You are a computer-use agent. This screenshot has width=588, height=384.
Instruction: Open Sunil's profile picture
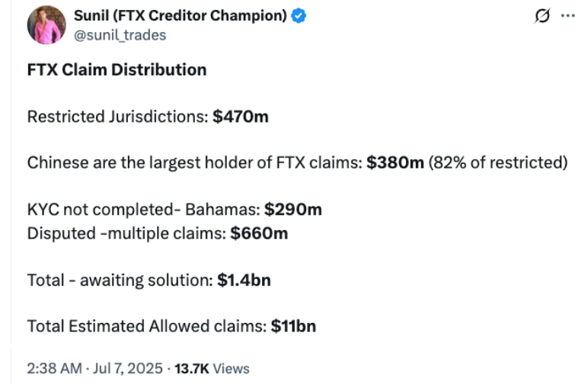pyautogui.click(x=46, y=25)
